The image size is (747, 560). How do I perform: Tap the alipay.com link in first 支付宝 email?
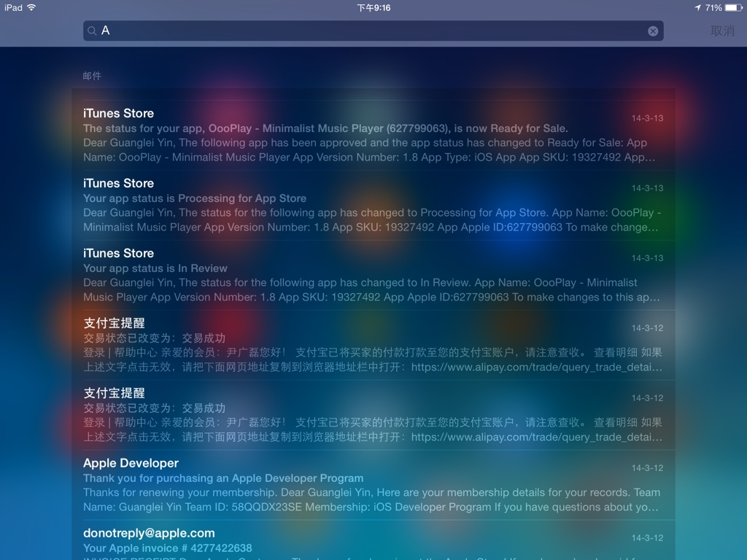click(536, 367)
